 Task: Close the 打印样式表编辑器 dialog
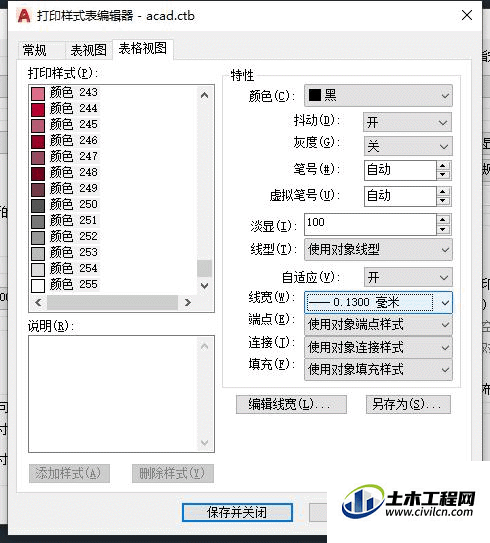click(x=467, y=15)
